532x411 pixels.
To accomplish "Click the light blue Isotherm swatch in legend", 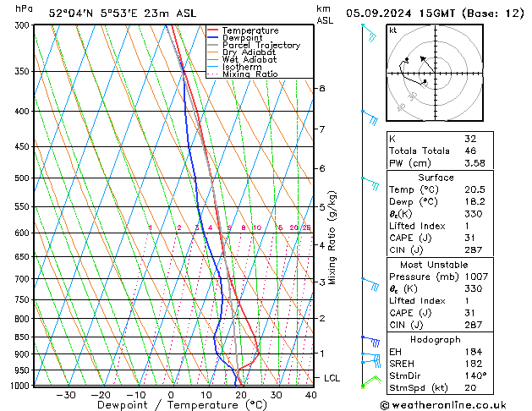I will click(x=212, y=67).
